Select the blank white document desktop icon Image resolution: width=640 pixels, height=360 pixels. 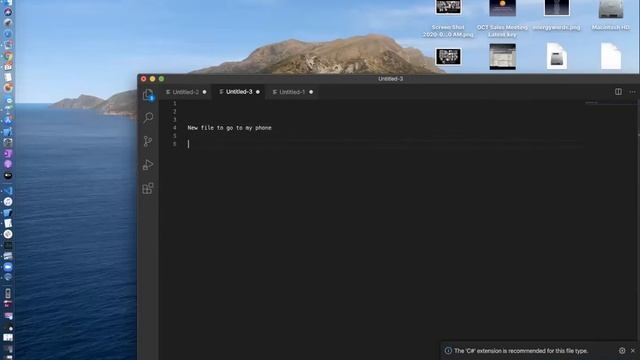pyautogui.click(x=611, y=56)
